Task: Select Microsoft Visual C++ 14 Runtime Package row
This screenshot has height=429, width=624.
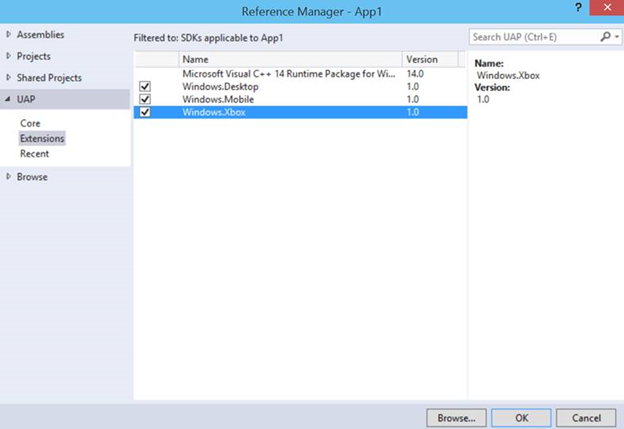Action: 300,74
